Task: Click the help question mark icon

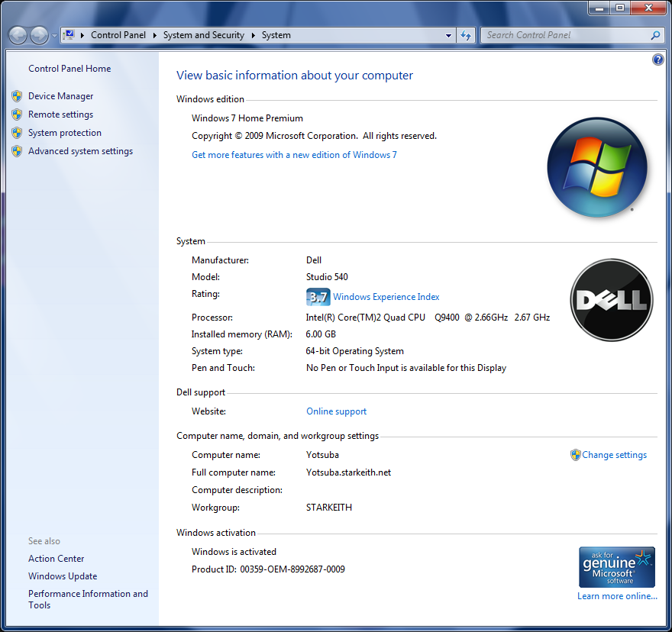Action: click(x=657, y=60)
